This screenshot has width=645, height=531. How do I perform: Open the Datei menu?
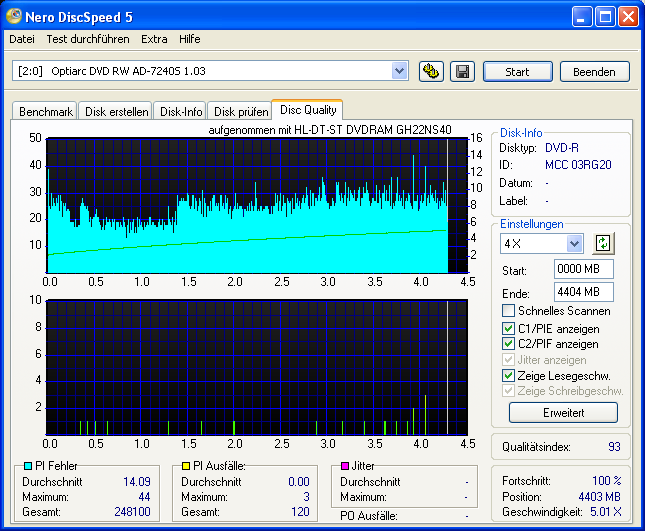22,39
